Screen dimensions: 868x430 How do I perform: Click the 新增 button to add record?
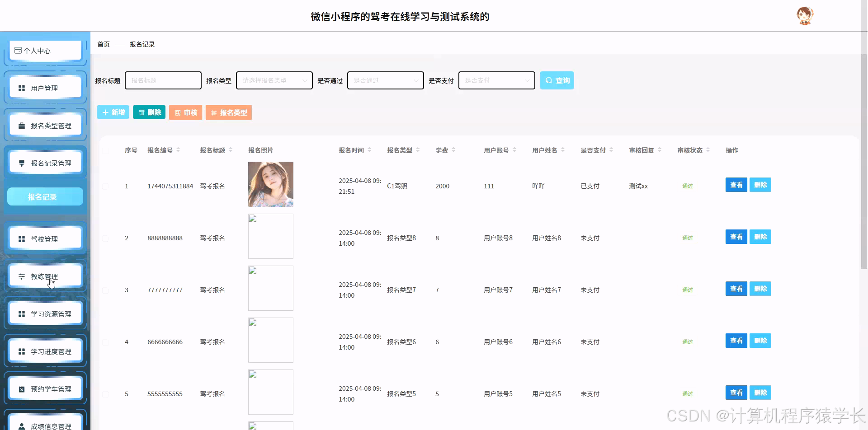tap(113, 112)
